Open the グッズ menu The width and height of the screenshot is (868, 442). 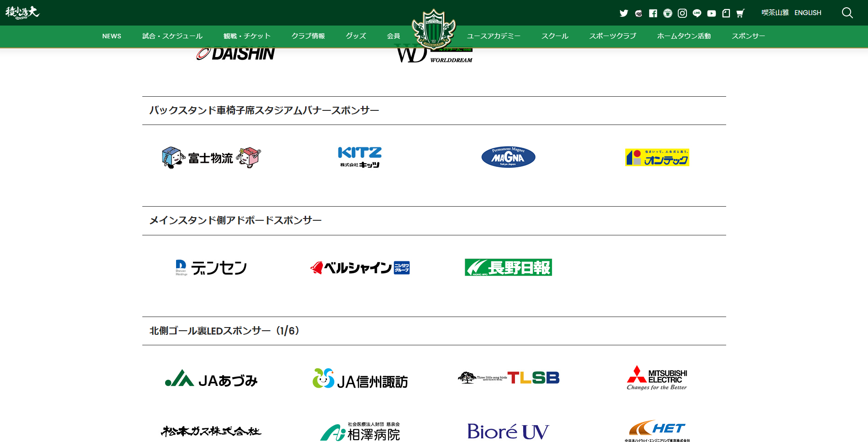tap(356, 36)
